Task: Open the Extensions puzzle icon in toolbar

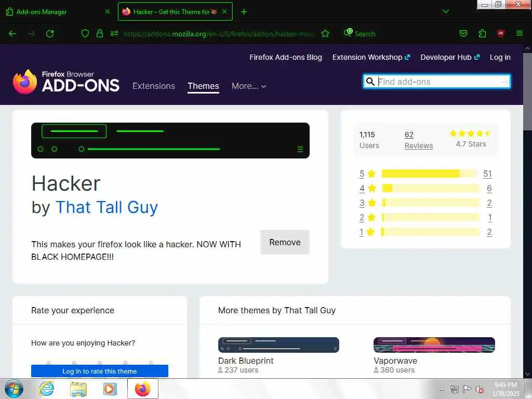Action: (482, 33)
